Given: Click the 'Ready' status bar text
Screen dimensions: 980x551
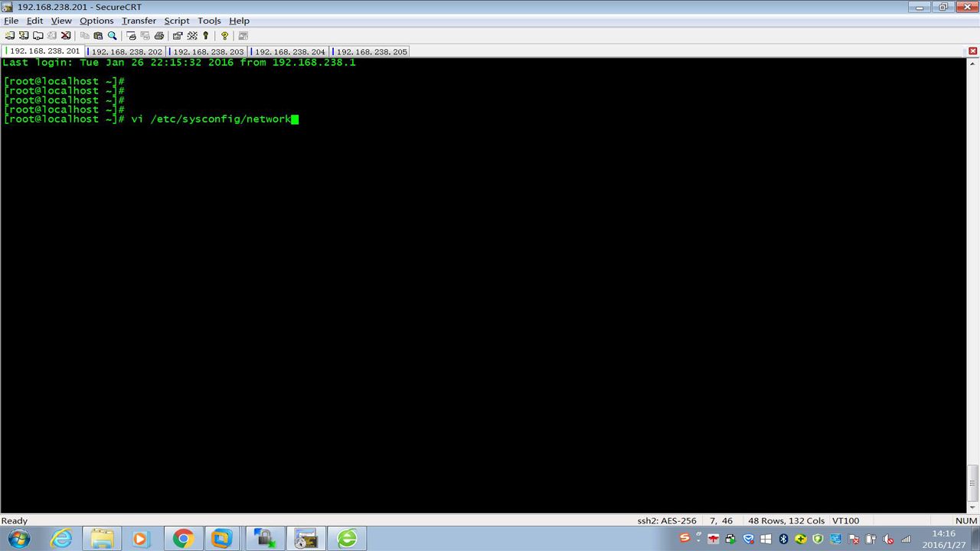Looking at the screenshot, I should 15,520.
